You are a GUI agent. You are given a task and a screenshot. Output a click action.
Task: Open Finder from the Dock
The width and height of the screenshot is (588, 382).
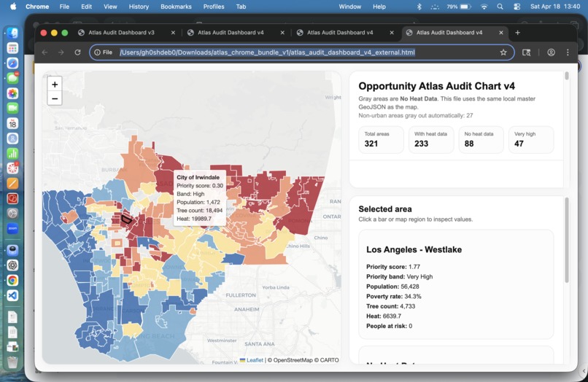(12, 34)
